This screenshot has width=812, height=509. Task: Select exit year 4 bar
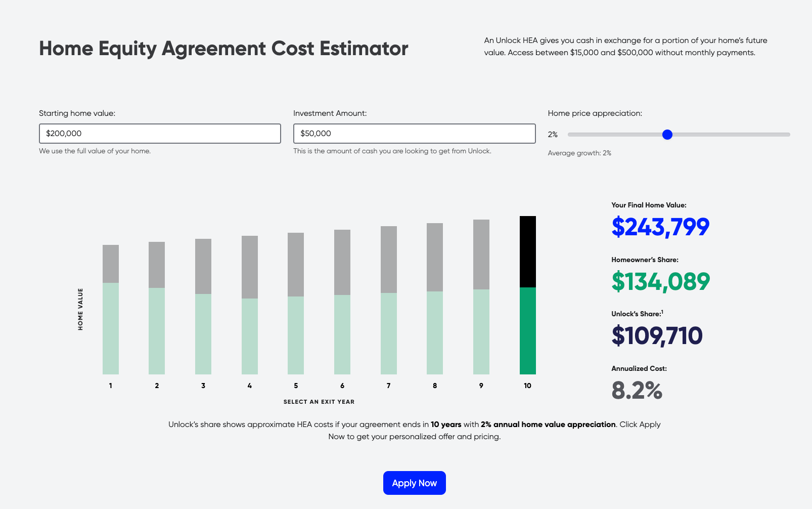pyautogui.click(x=250, y=305)
